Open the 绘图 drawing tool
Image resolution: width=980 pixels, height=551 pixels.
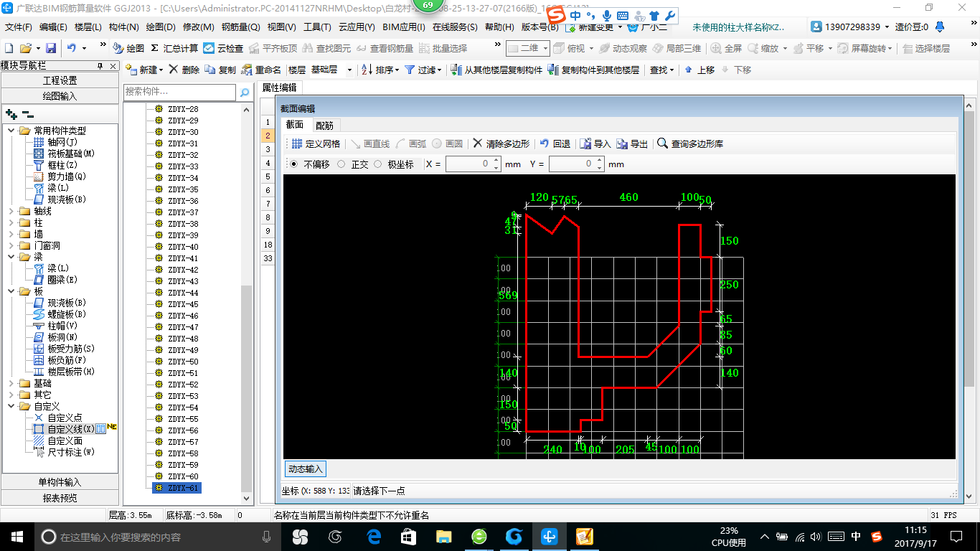129,48
